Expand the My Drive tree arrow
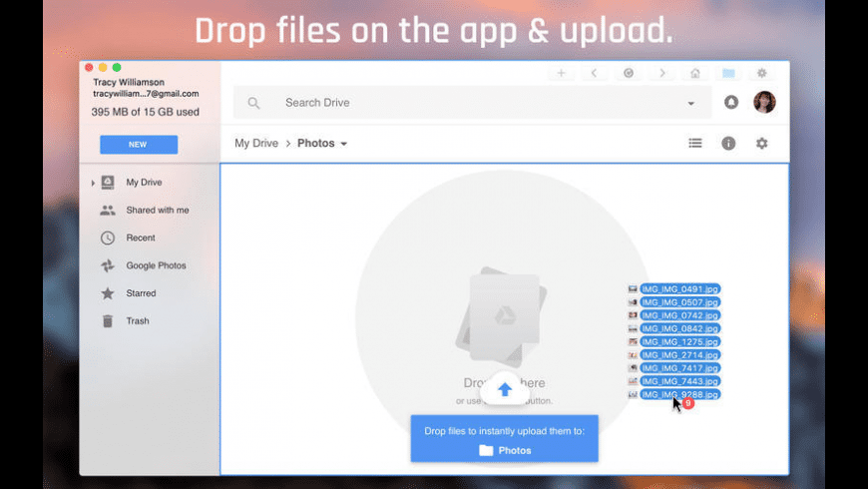The width and height of the screenshot is (868, 489). point(93,183)
